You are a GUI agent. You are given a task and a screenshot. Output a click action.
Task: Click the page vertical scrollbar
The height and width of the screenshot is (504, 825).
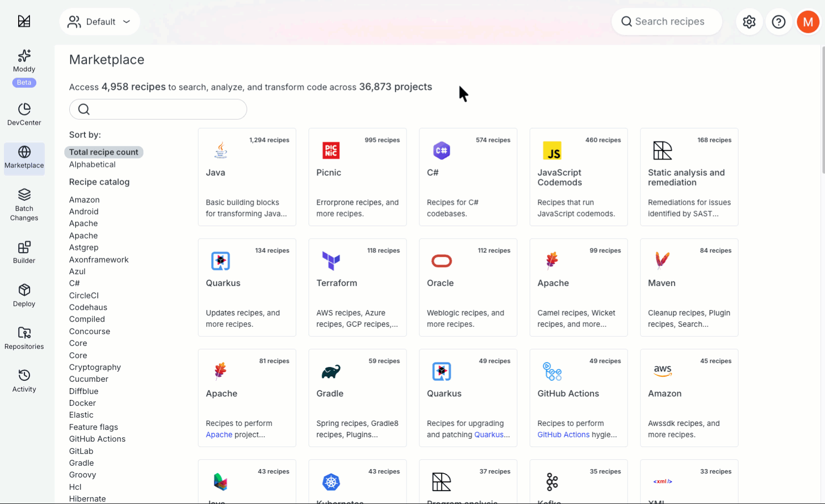[823, 110]
